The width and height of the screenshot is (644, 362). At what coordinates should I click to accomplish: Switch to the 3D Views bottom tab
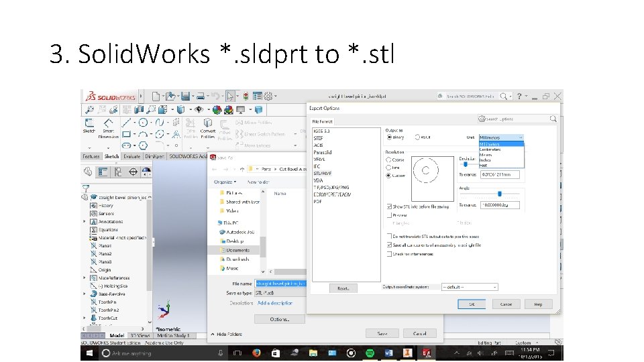click(x=140, y=336)
